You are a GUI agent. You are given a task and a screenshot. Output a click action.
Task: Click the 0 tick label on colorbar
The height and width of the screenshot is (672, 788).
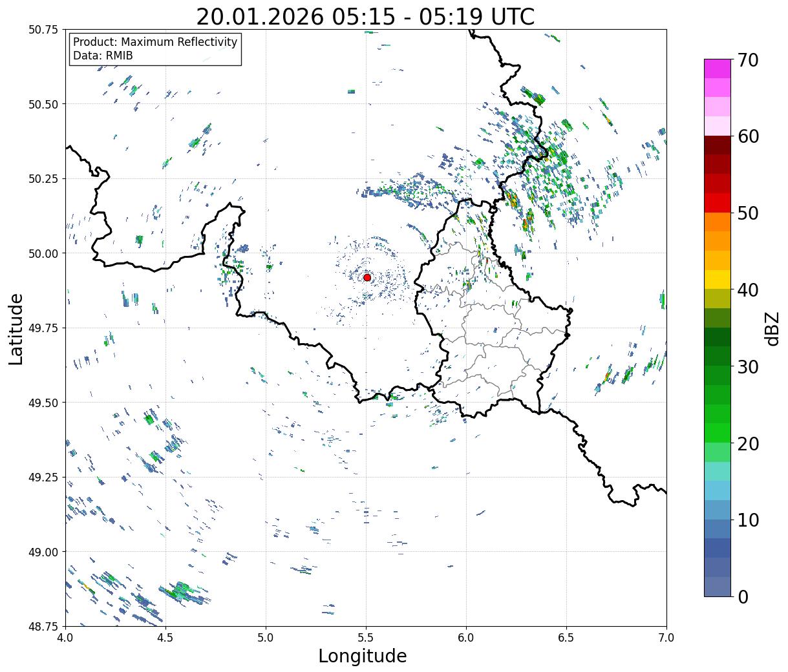pos(742,596)
